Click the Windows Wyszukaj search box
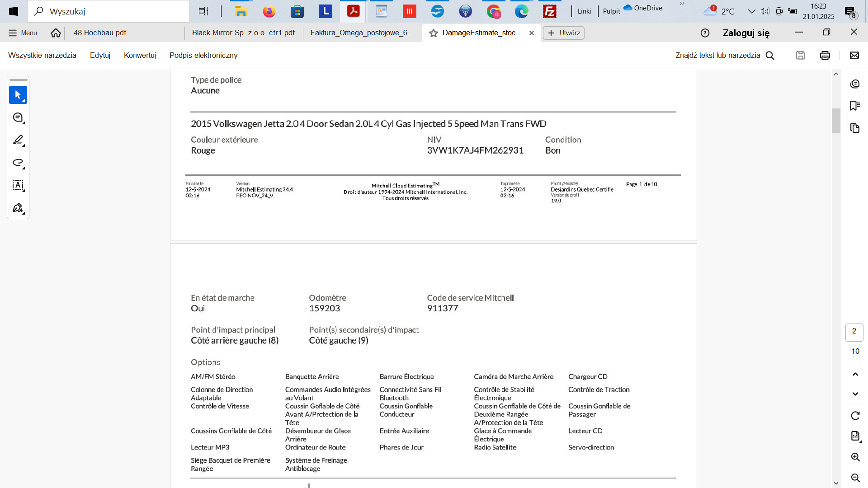This screenshot has height=488, width=868. pos(108,11)
